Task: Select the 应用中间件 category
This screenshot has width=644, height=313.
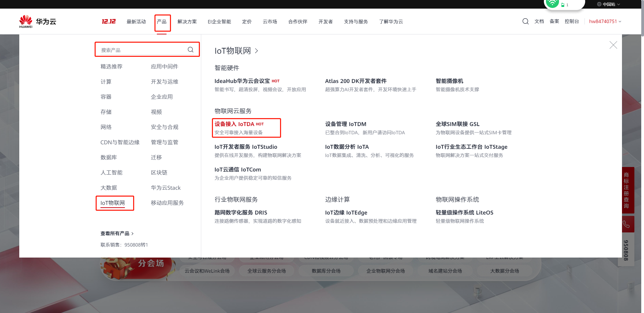Action: [164, 66]
